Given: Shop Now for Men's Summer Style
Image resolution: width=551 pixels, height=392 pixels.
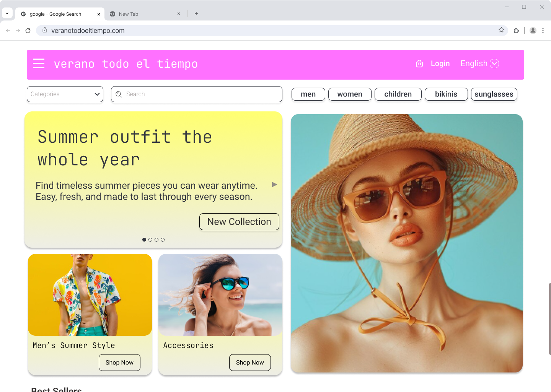Looking at the screenshot, I should [119, 362].
